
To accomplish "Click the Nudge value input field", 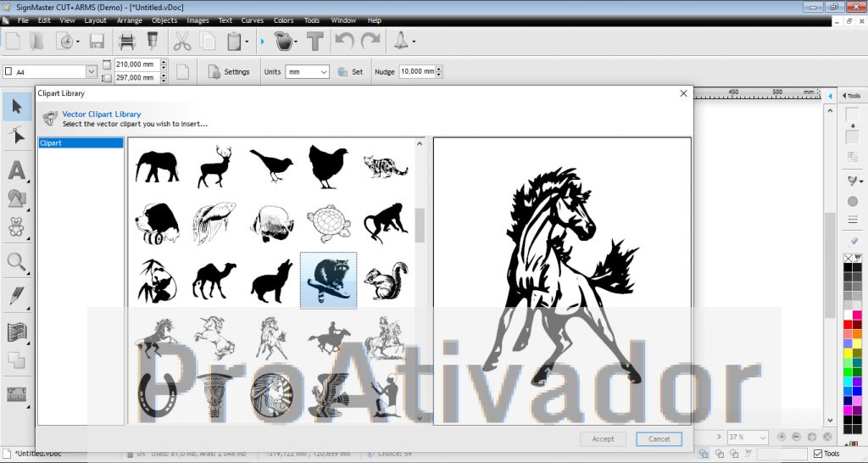I will pyautogui.click(x=417, y=71).
